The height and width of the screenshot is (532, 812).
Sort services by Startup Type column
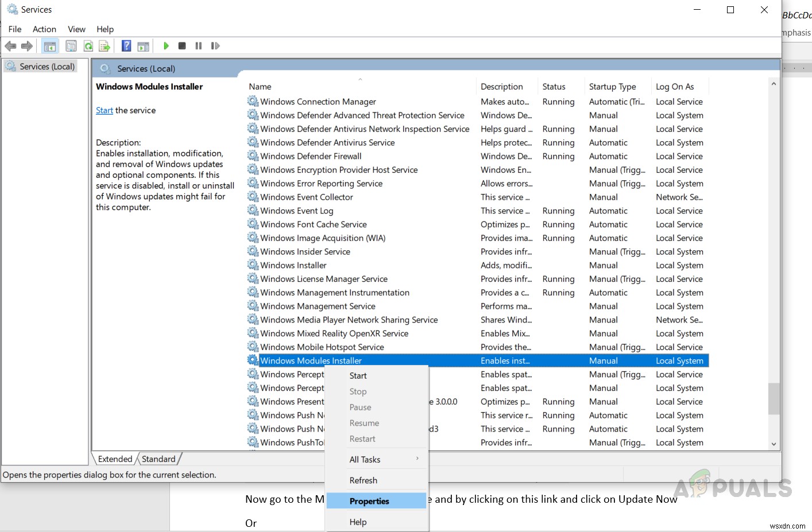[x=612, y=87]
